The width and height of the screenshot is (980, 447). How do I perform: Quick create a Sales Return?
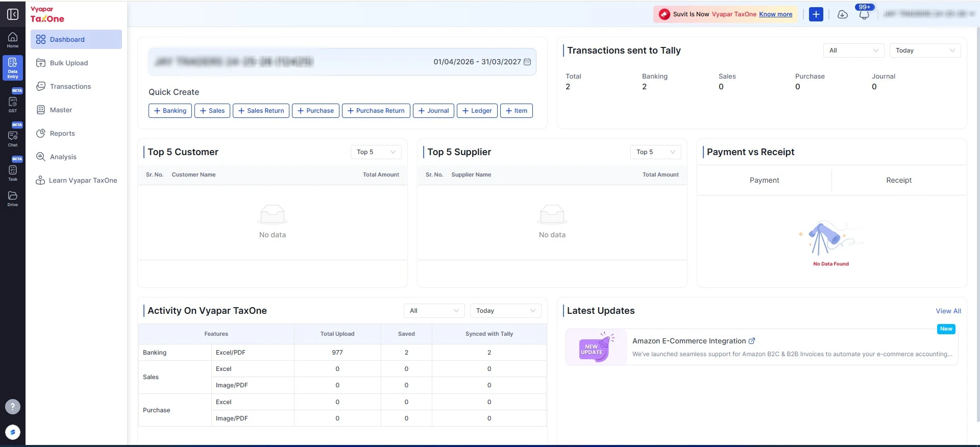coord(261,111)
